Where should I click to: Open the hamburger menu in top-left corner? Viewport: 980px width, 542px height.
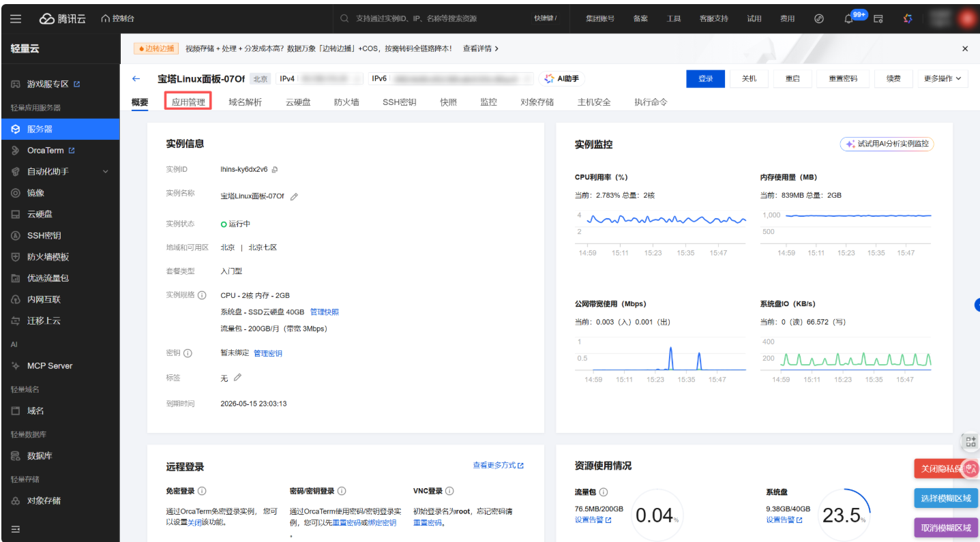point(16,18)
